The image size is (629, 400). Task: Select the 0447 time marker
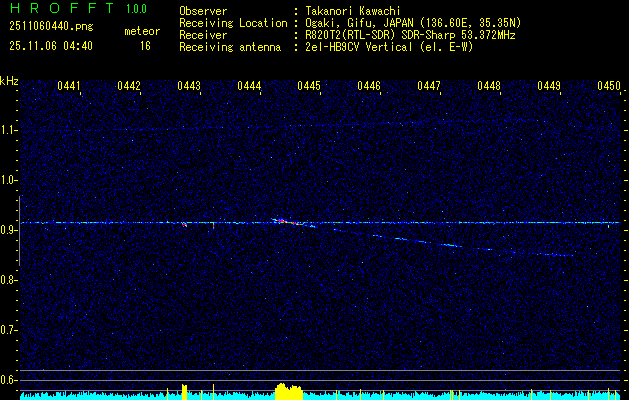[429, 86]
